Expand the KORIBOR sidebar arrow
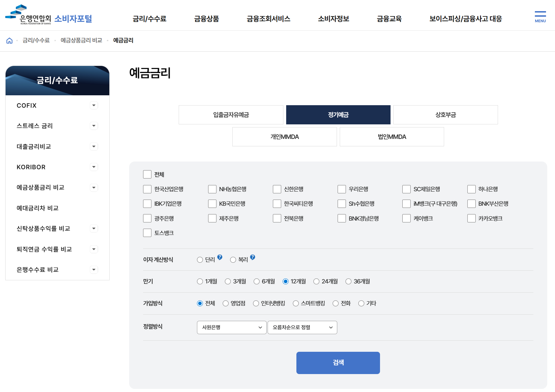The height and width of the screenshot is (392, 555). [94, 167]
